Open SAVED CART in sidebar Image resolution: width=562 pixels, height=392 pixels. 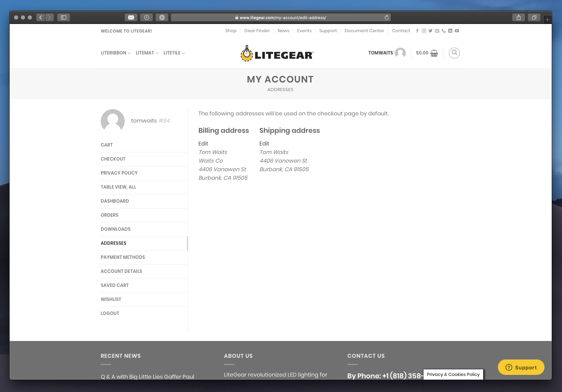tap(144, 286)
